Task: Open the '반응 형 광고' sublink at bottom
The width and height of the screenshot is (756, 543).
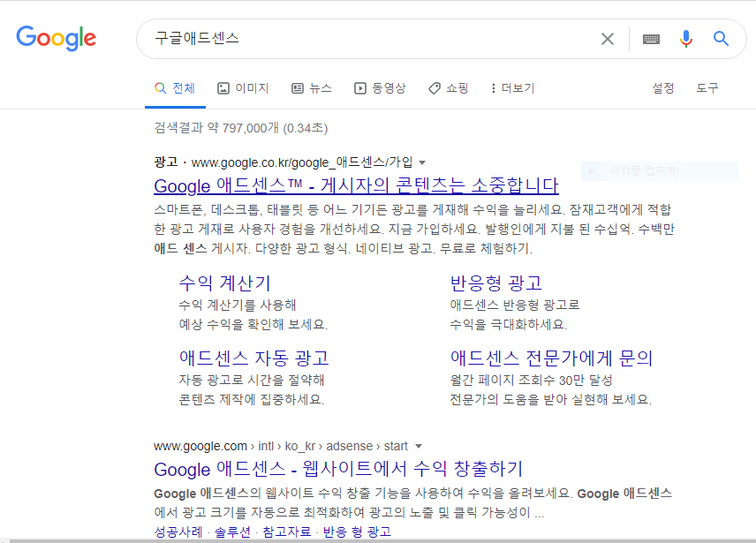Action: click(x=357, y=532)
